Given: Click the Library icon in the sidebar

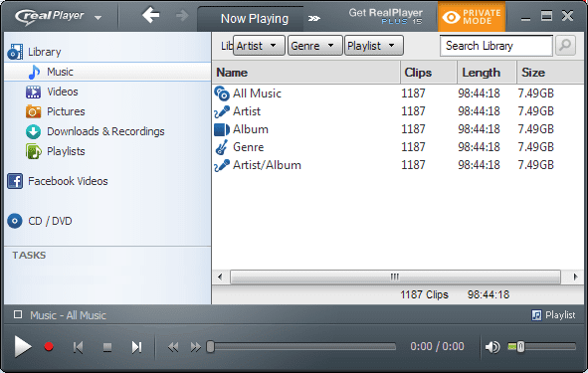Looking at the screenshot, I should tap(15, 52).
